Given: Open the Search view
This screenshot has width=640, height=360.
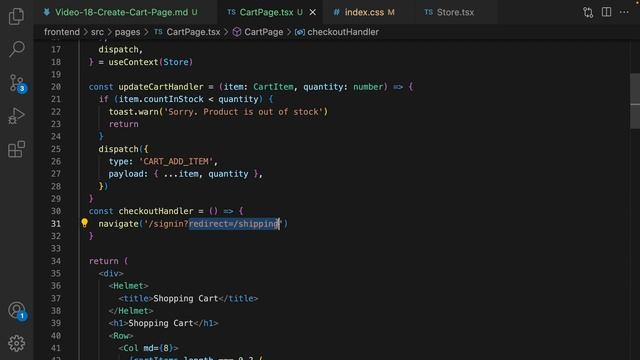Looking at the screenshot, I should pyautogui.click(x=16, y=49).
